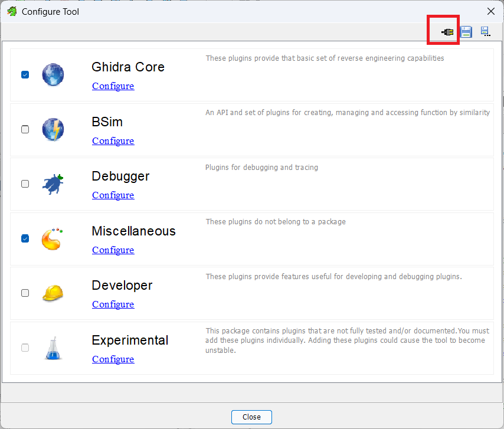Click the BSim globe with lightning icon

click(x=53, y=129)
